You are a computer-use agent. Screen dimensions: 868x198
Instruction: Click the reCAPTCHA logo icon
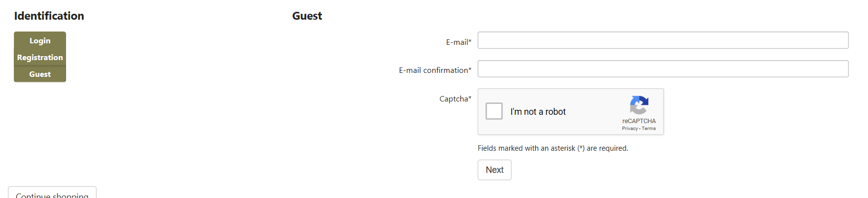click(x=639, y=105)
